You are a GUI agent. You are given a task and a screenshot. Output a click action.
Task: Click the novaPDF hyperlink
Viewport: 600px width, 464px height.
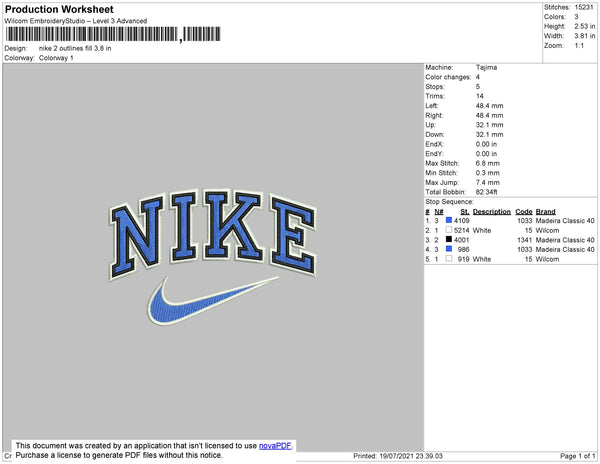click(275, 446)
